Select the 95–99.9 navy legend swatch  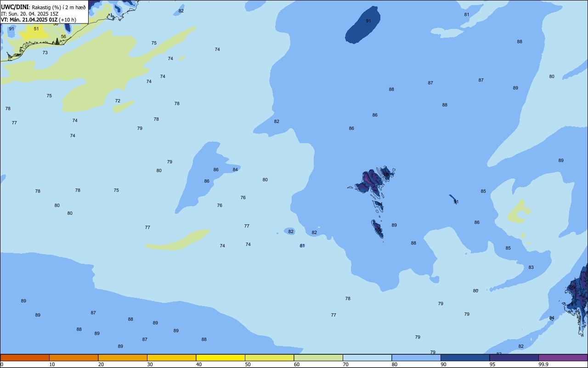[x=514, y=357]
